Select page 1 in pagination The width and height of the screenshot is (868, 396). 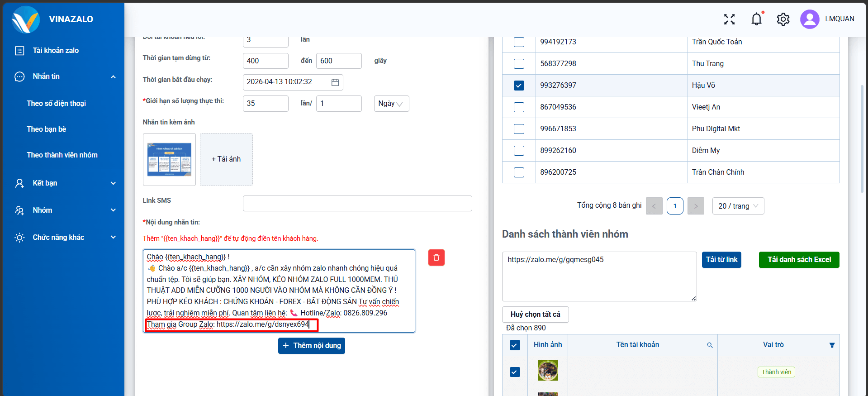click(675, 206)
